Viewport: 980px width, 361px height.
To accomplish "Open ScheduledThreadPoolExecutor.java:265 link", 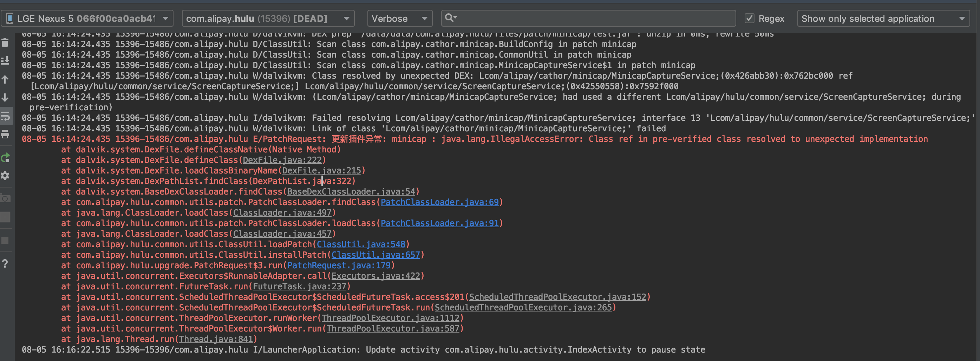I will click(523, 307).
